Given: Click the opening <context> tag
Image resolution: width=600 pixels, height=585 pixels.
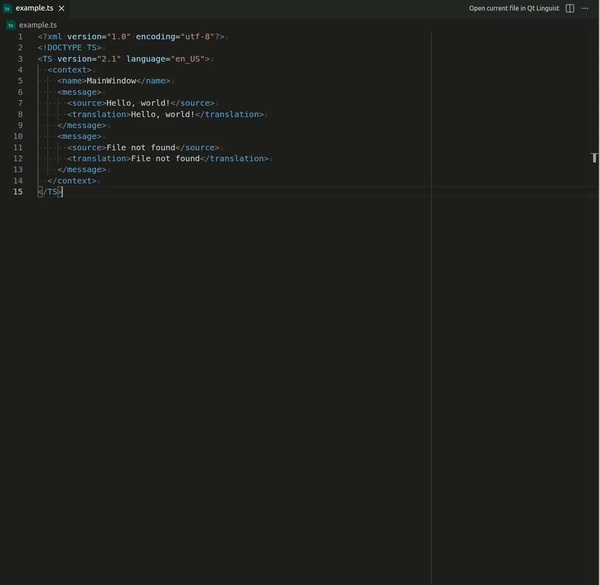Looking at the screenshot, I should (x=70, y=70).
